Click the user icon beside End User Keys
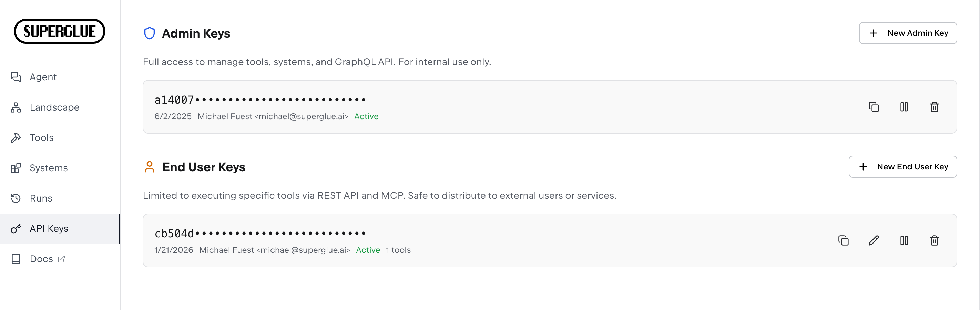This screenshot has width=980, height=310. click(x=150, y=167)
